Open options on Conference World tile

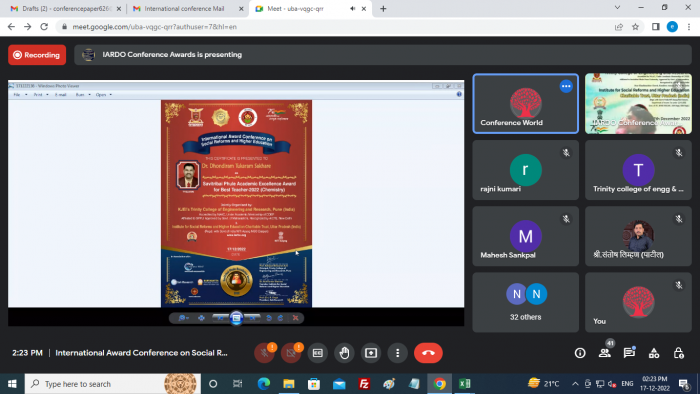coord(566,86)
